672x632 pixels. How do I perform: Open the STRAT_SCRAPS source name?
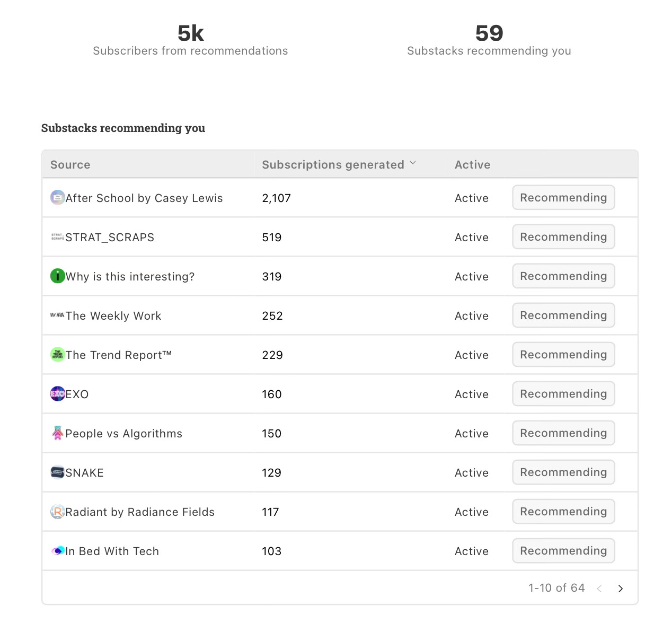[x=110, y=238]
